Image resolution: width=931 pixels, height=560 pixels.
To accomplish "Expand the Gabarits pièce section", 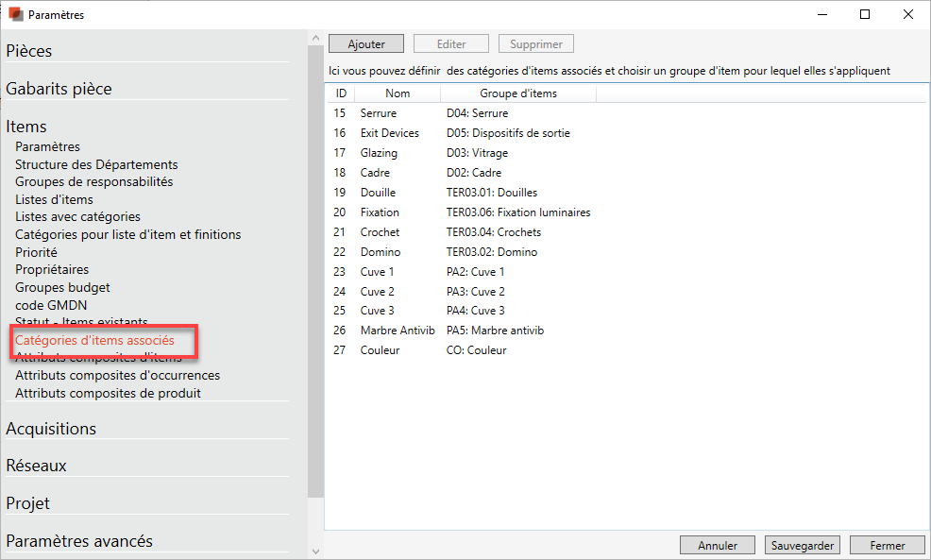I will click(x=59, y=89).
